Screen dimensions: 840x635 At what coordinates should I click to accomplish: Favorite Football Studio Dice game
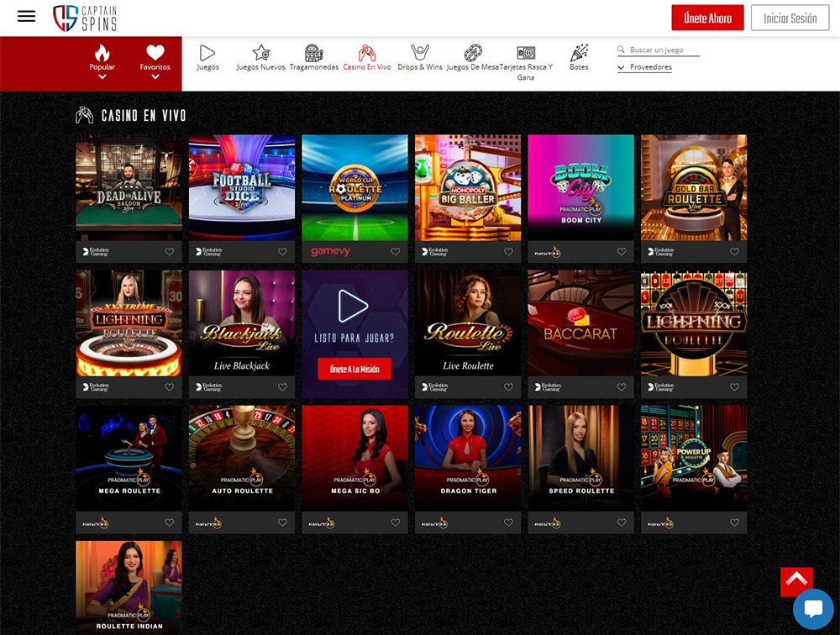[282, 251]
